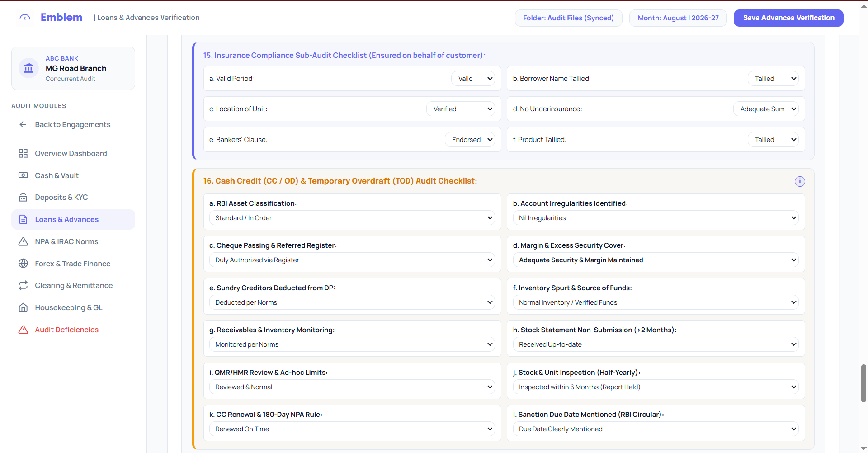This screenshot has height=453, width=868.
Task: Click the Housekeeping & GL house icon
Action: (23, 307)
